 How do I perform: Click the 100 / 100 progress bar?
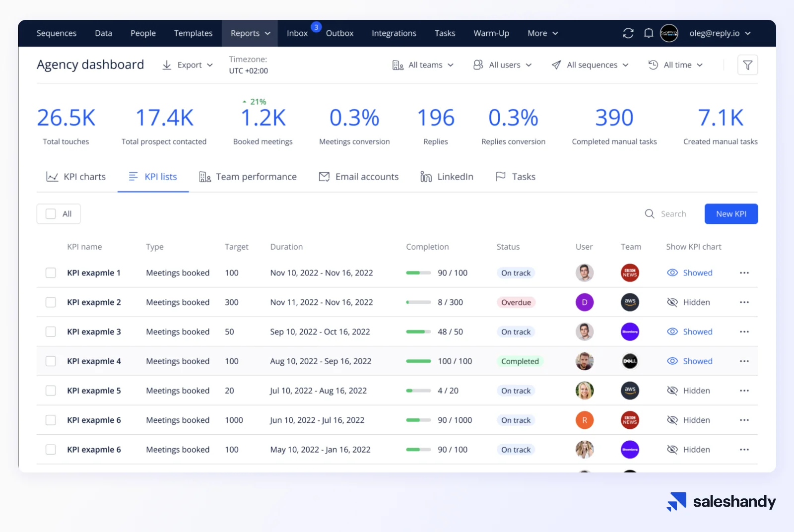tap(418, 361)
